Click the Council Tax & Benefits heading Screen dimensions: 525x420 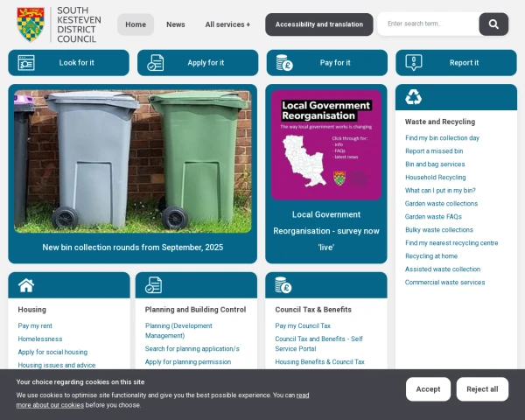pyautogui.click(x=313, y=310)
